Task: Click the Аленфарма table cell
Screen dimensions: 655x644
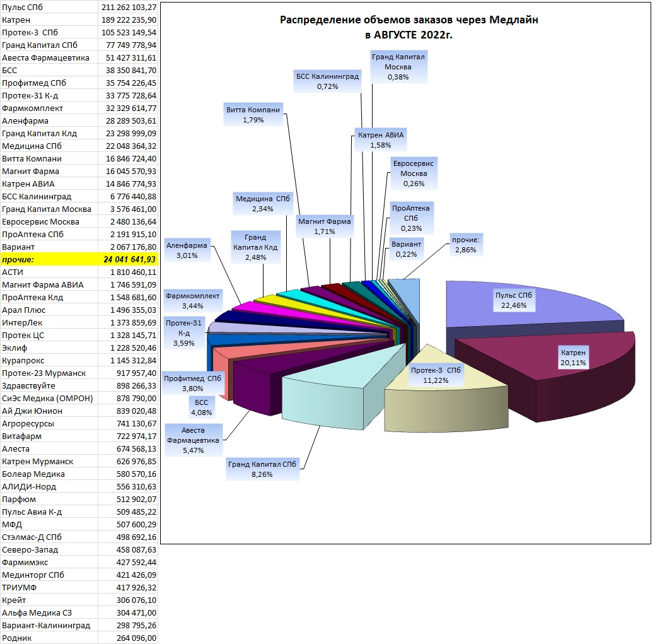Action: click(49, 120)
